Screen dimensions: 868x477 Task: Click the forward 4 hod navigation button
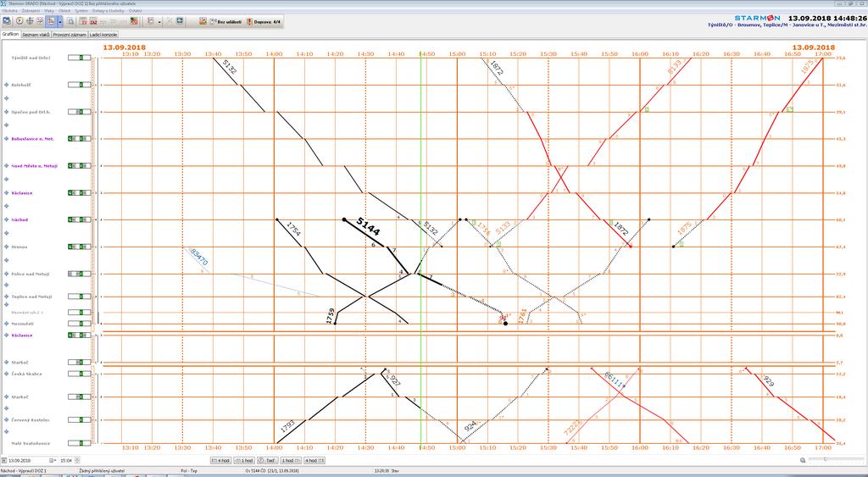click(x=314, y=460)
